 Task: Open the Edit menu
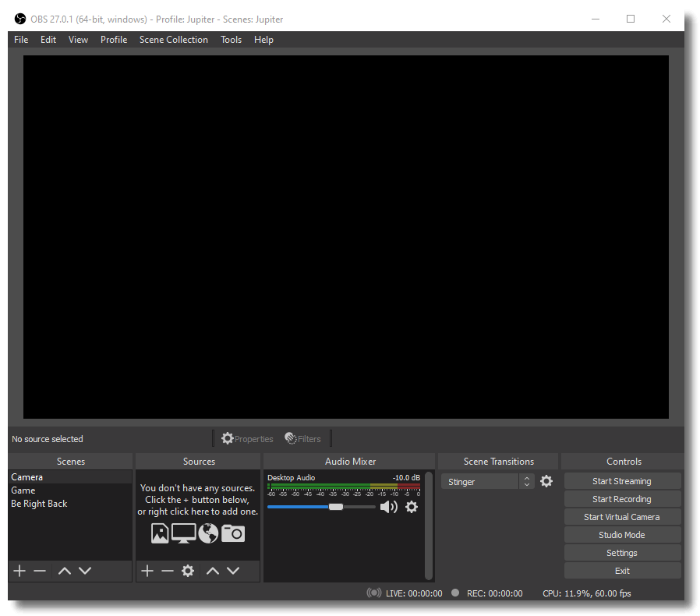tap(48, 40)
